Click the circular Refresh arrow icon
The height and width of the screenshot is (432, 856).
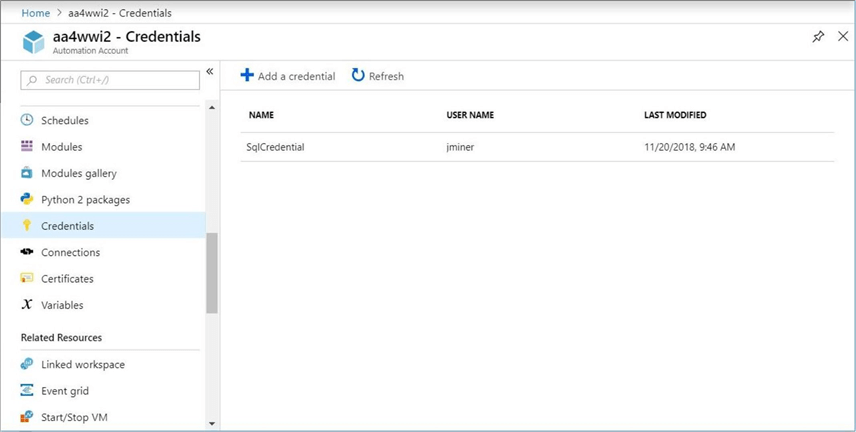coord(358,75)
